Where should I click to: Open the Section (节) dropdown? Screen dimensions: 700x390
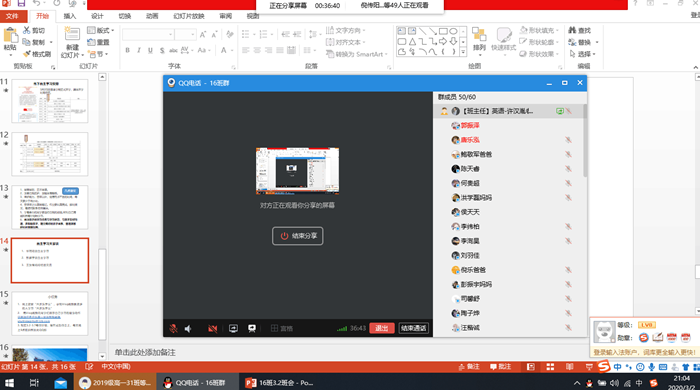click(98, 54)
